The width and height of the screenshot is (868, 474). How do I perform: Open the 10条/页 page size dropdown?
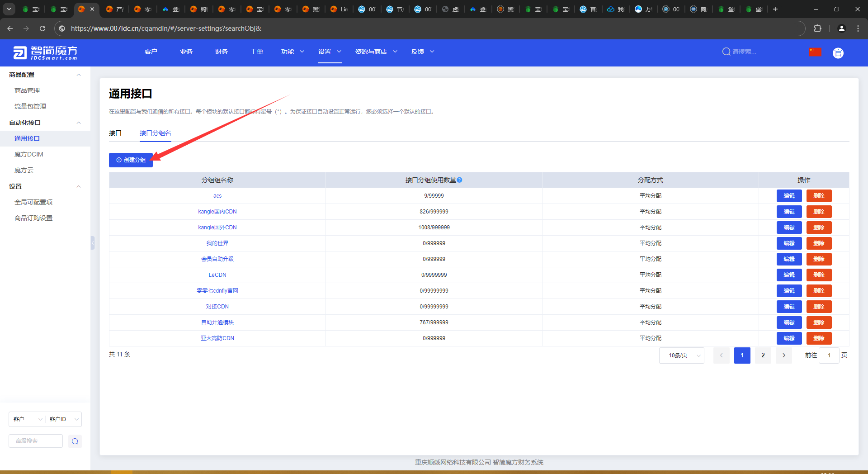[682, 355]
